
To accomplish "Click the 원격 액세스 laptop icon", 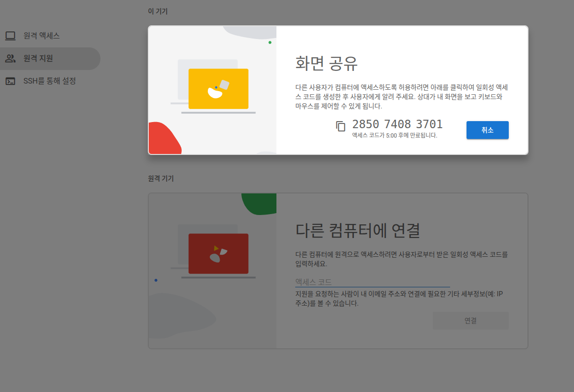I will pyautogui.click(x=10, y=36).
